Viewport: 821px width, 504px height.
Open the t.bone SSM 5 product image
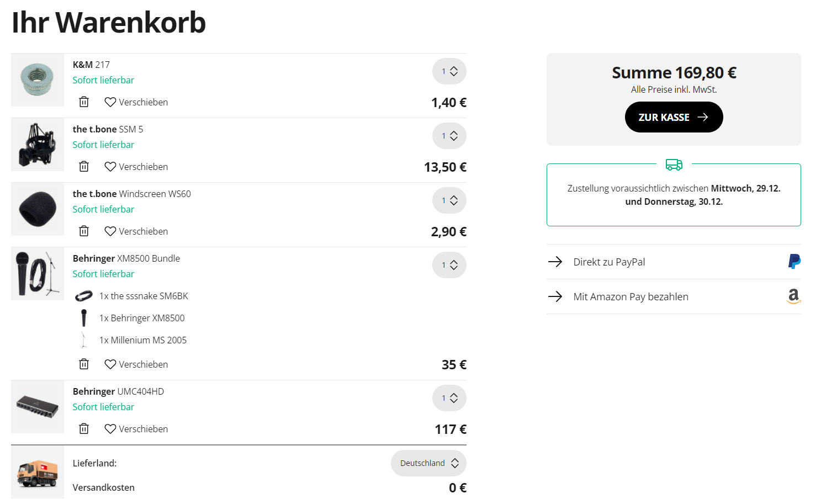click(x=38, y=145)
